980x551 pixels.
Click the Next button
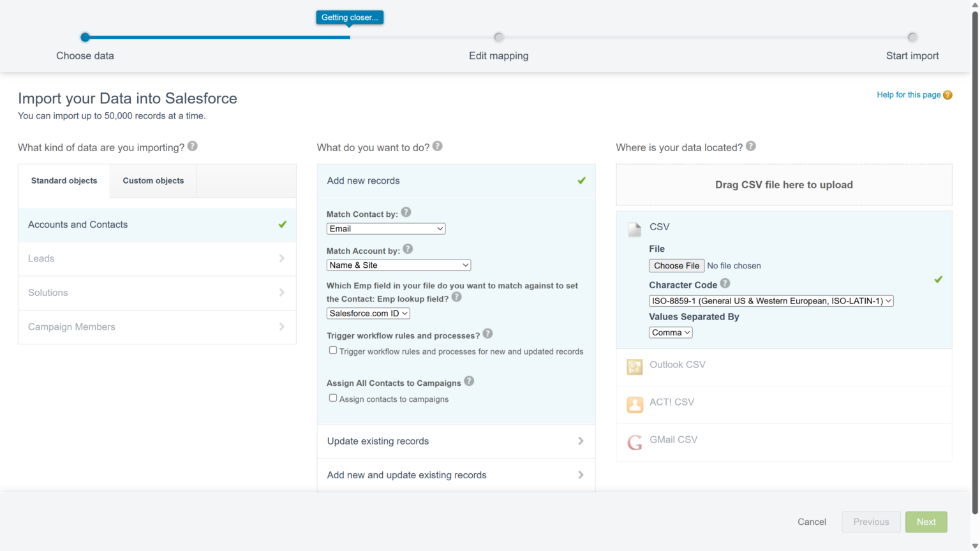[926, 522]
